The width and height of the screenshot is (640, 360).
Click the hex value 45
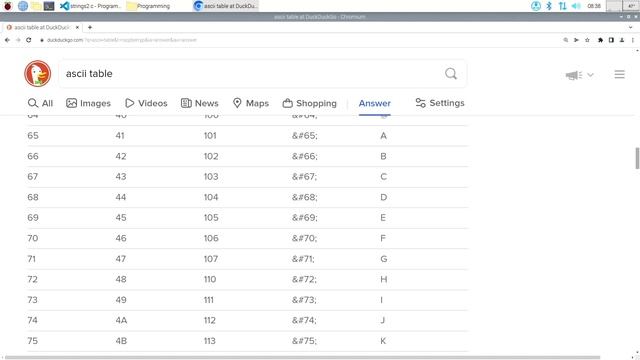coord(121,218)
